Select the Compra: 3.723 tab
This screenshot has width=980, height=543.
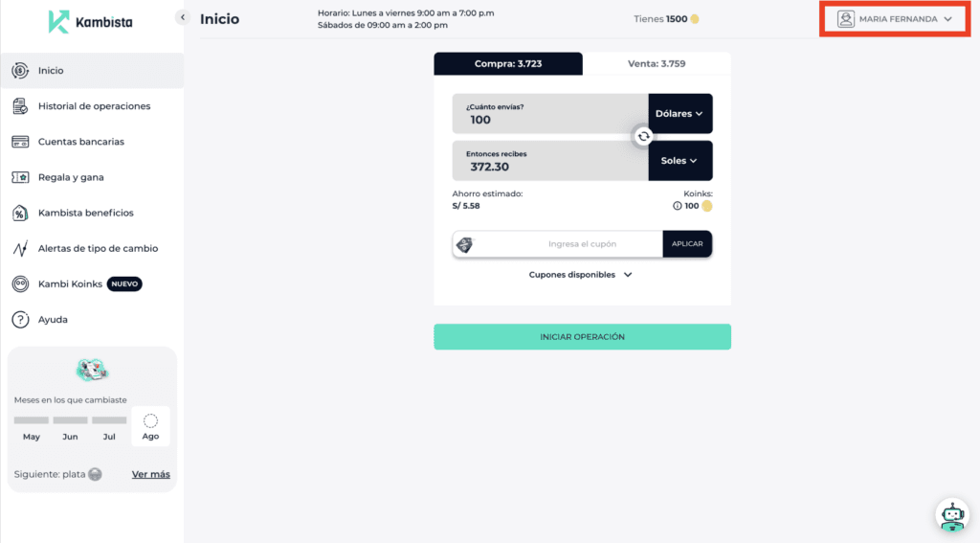pyautogui.click(x=508, y=64)
